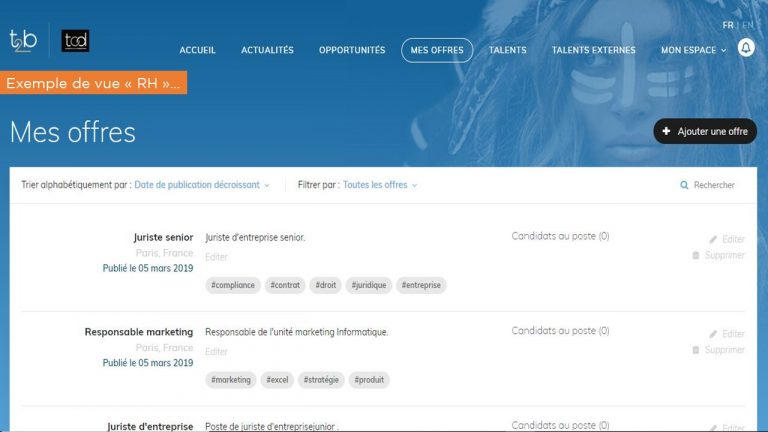Image resolution: width=768 pixels, height=432 pixels.
Task: Switch language to EN
Action: [x=747, y=25]
